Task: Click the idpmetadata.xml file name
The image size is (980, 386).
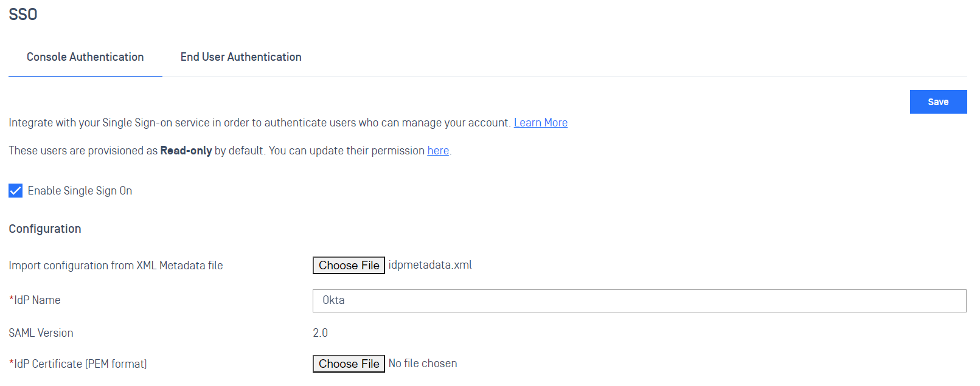Action: pyautogui.click(x=430, y=265)
